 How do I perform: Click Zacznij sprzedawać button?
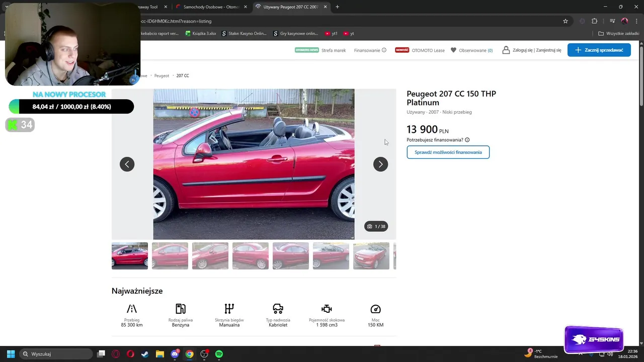tap(599, 50)
